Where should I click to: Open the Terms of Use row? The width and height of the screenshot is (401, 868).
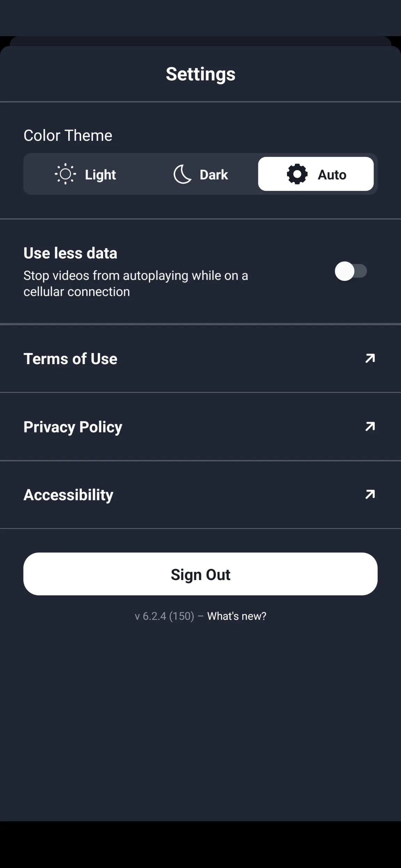click(x=70, y=359)
